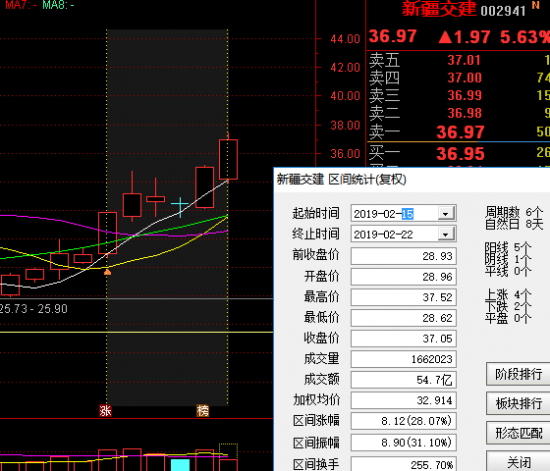Click the N badge beside stock code

535,5
